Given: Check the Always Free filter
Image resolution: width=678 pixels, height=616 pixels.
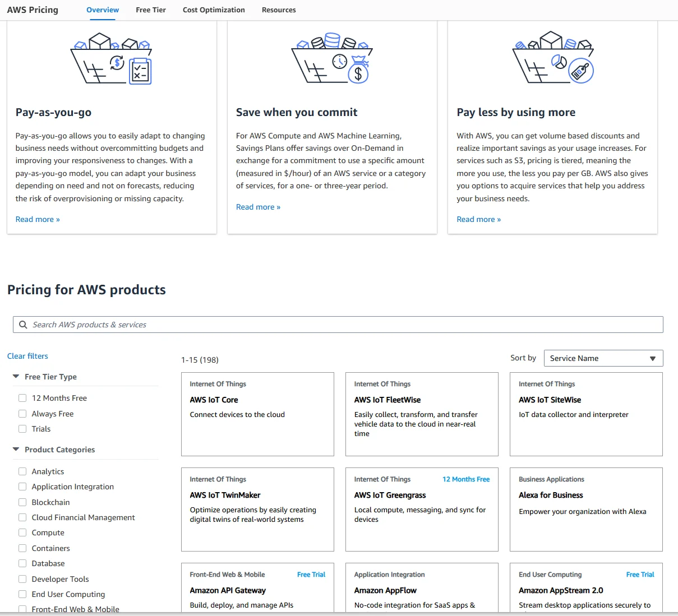Looking at the screenshot, I should click(22, 414).
